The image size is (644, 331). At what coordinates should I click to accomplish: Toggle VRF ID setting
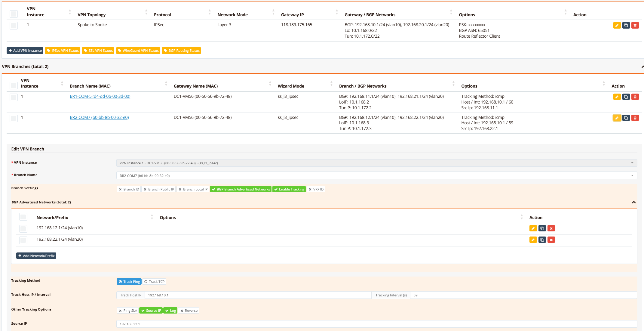coord(316,189)
